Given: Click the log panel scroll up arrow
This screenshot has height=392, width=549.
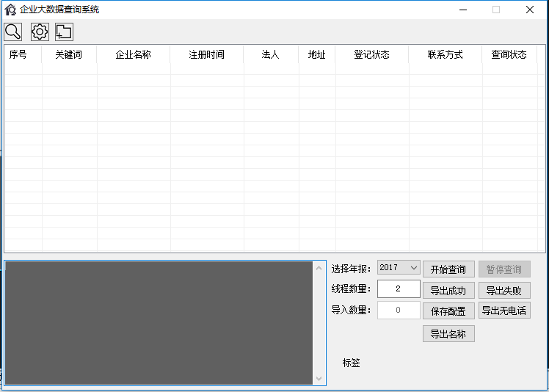Looking at the screenshot, I should (x=319, y=269).
